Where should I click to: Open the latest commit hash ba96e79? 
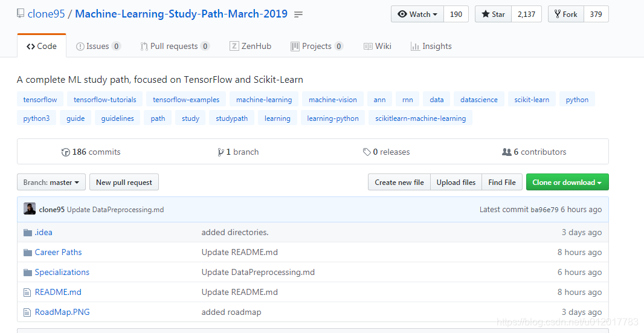pyautogui.click(x=544, y=210)
